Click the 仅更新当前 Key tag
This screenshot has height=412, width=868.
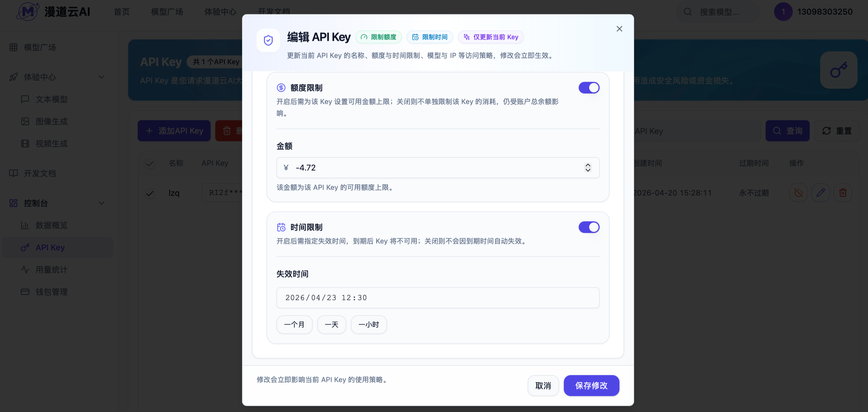(x=490, y=37)
